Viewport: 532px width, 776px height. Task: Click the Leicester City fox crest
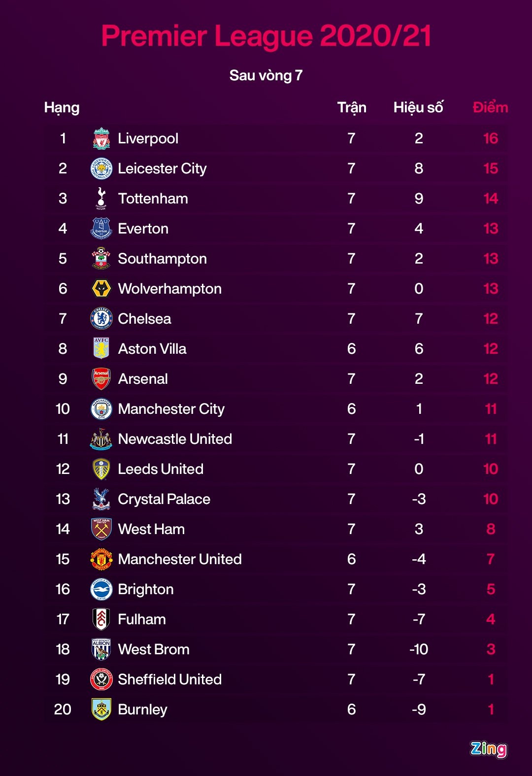(x=101, y=169)
